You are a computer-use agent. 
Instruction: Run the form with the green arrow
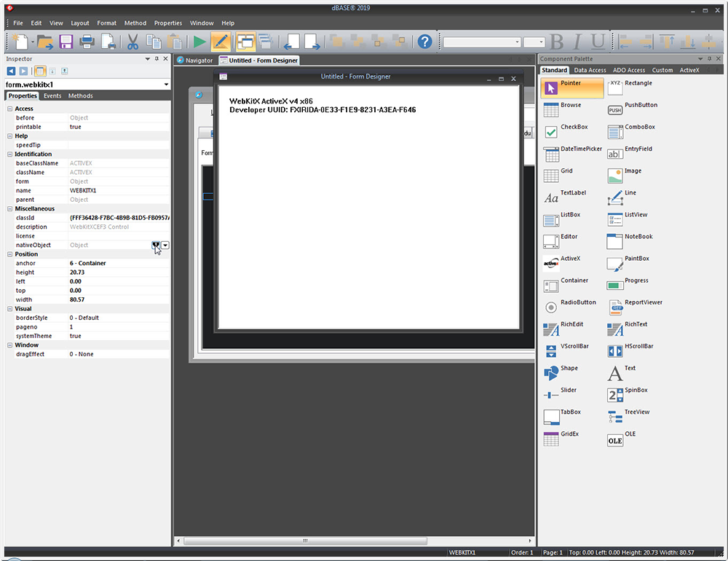199,42
